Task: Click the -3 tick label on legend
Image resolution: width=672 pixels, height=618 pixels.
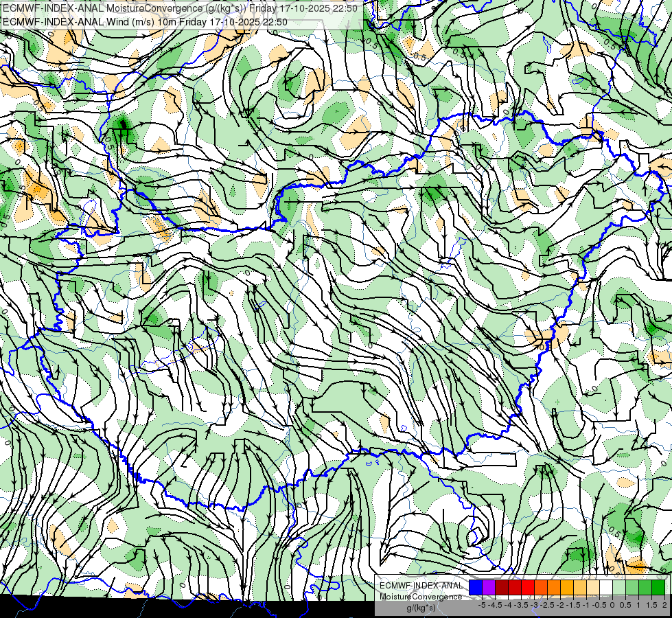Action: coord(534,605)
